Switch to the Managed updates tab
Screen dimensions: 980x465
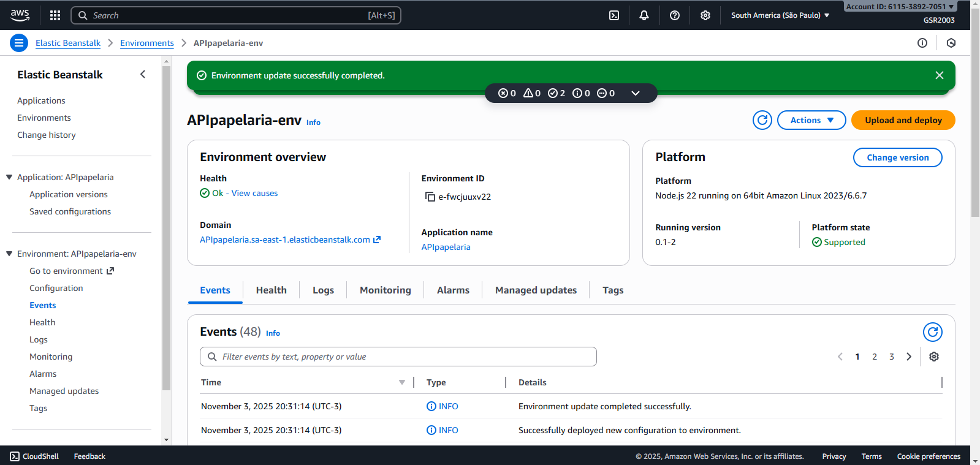coord(536,290)
